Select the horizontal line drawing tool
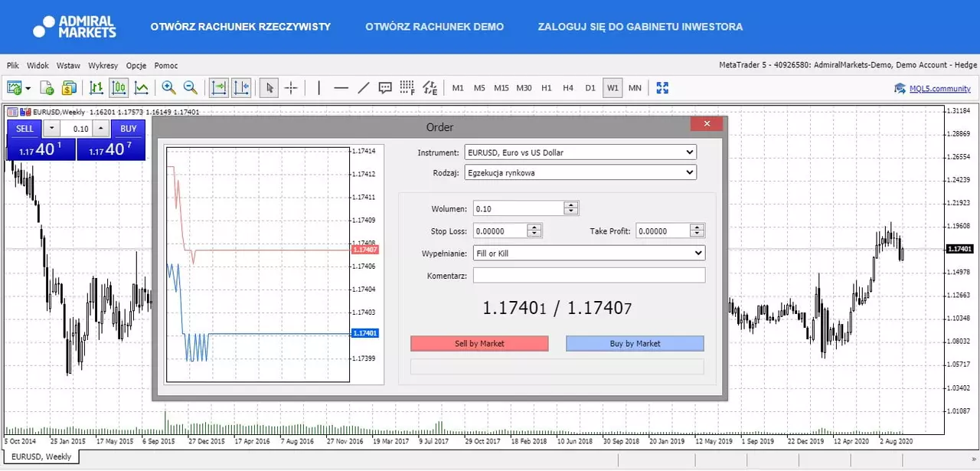Image resolution: width=980 pixels, height=471 pixels. pyautogui.click(x=341, y=88)
